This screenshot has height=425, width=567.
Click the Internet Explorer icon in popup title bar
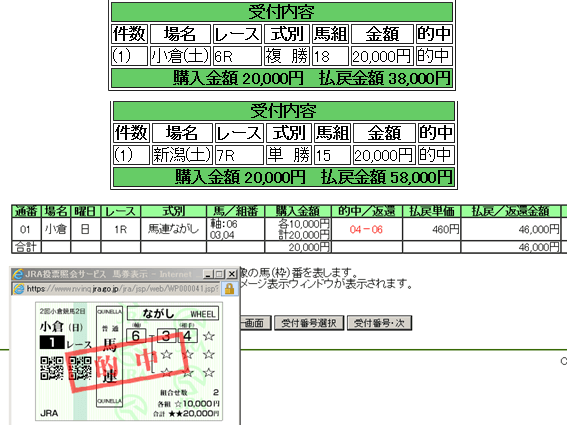pos(18,274)
